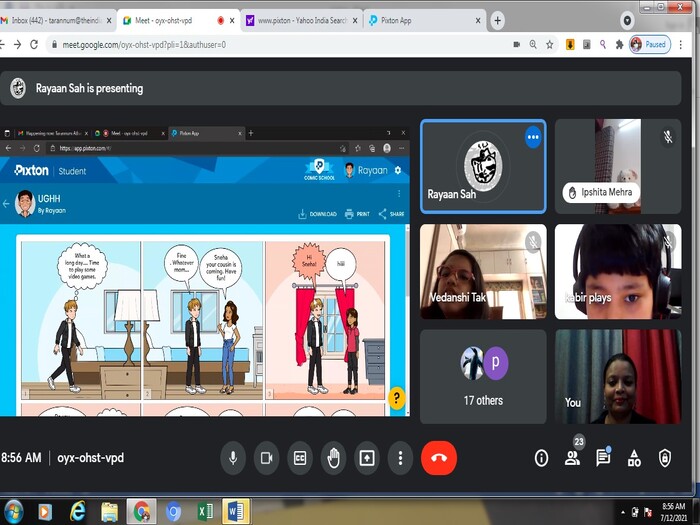This screenshot has height=525, width=700.
Task: Open Rayaan Sah tile options dots
Action: point(533,137)
